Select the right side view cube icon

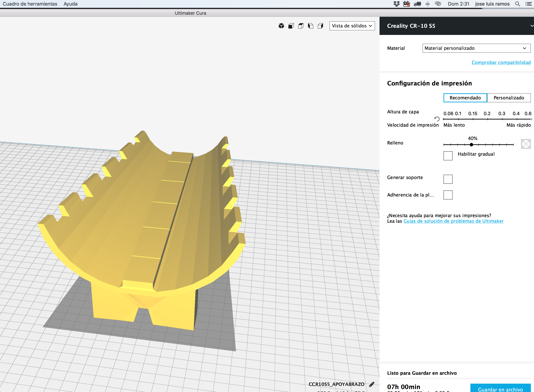tap(320, 26)
